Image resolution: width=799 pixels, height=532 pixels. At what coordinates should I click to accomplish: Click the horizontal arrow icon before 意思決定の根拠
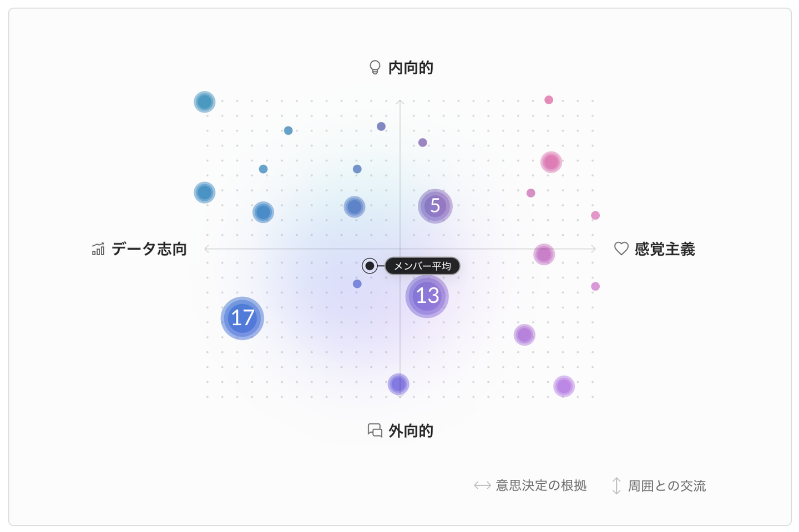[482, 486]
